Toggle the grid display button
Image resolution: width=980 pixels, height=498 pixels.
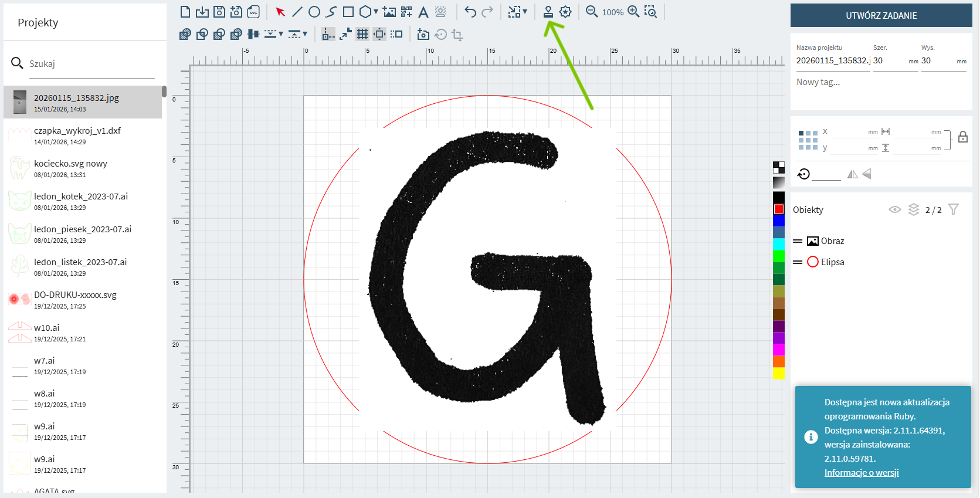(362, 35)
